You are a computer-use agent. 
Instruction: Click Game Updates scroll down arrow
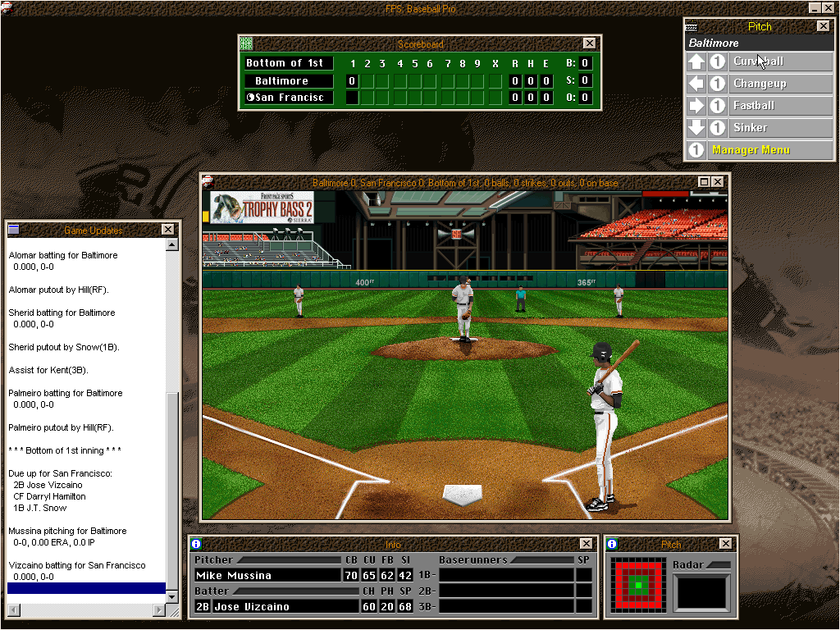172,596
